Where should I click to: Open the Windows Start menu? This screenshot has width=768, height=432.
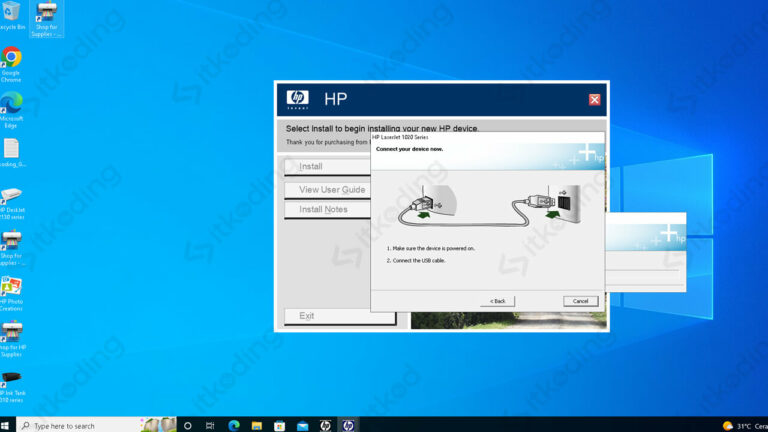click(5, 426)
